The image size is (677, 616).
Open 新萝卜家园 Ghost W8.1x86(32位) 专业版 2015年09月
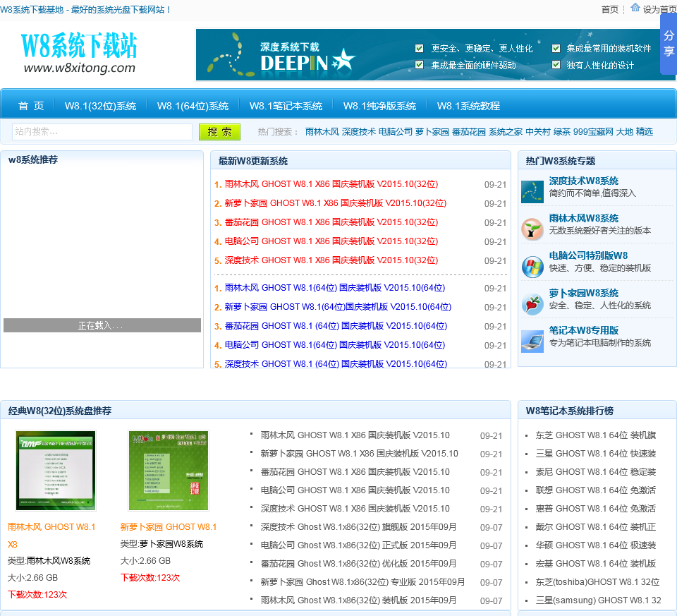pyautogui.click(x=362, y=582)
